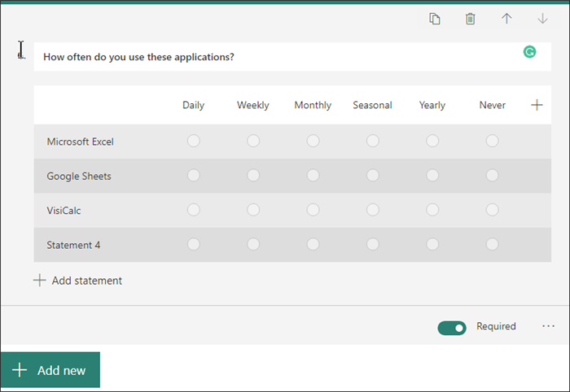This screenshot has height=392, width=570.
Task: Select Monthly for Statement 4
Action: (313, 244)
